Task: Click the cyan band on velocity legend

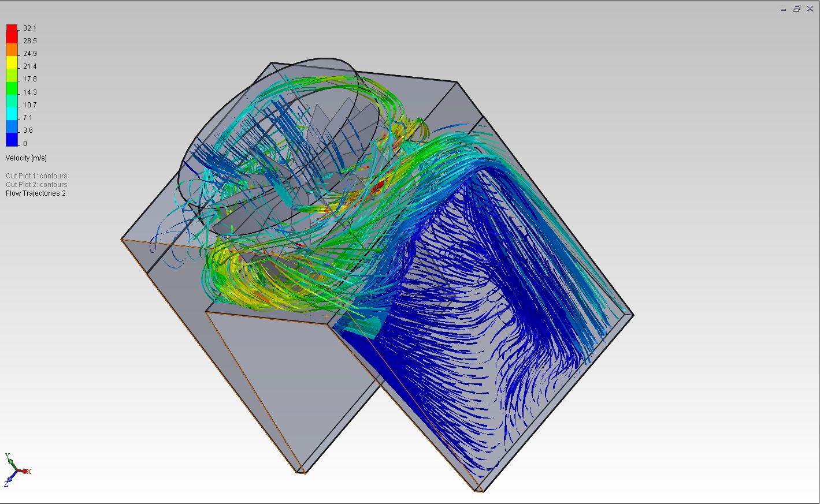Action: pyautogui.click(x=12, y=114)
